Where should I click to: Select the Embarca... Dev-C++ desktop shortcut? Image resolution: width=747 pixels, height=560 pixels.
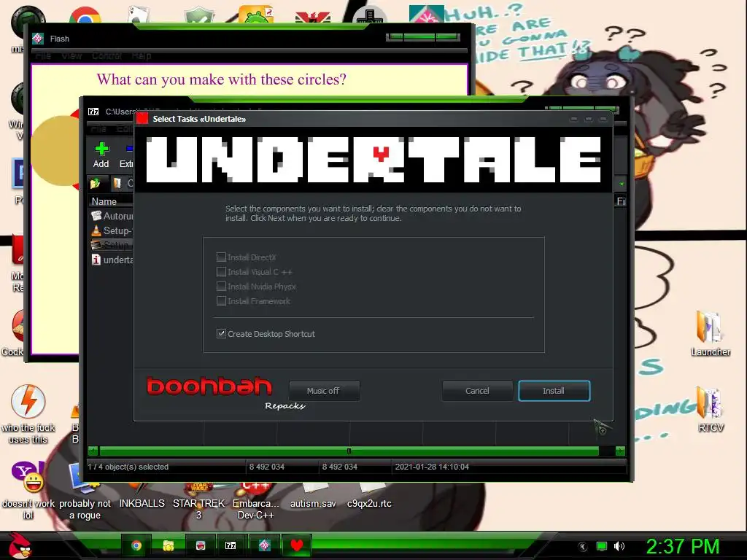click(x=255, y=500)
